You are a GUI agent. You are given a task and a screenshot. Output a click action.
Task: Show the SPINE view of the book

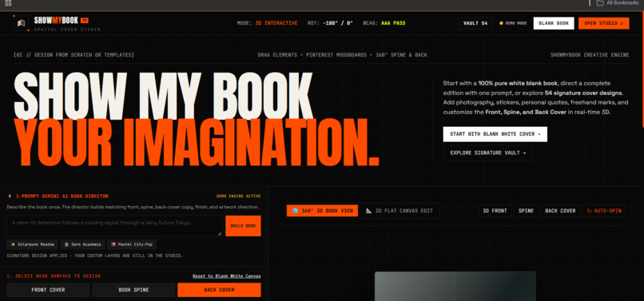[x=526, y=211]
